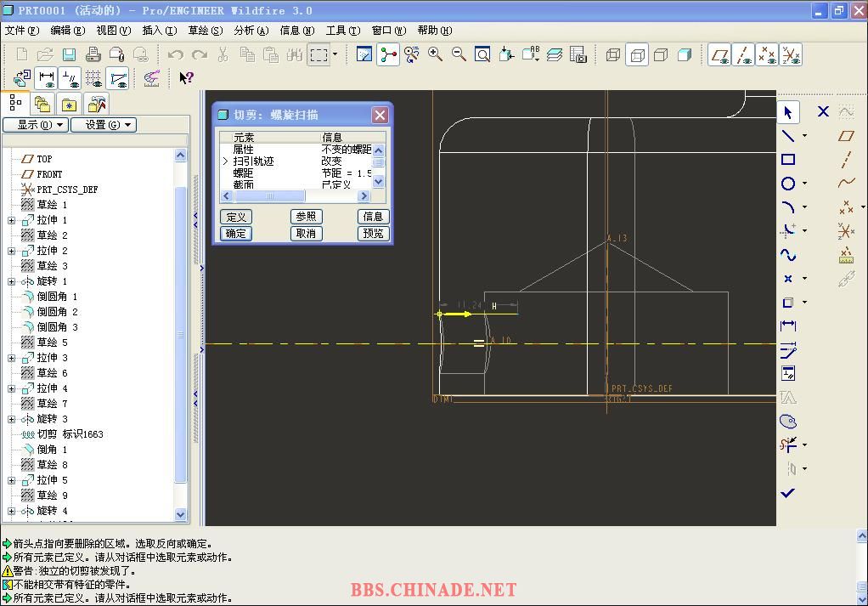The height and width of the screenshot is (606, 868).
Task: Open the 草绘 menu
Action: point(205,31)
